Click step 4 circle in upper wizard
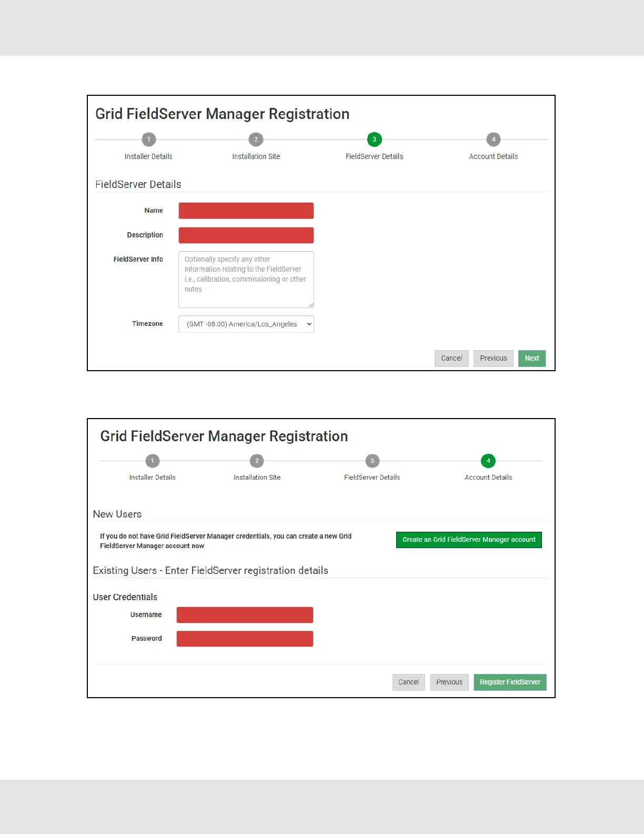 tap(493, 140)
